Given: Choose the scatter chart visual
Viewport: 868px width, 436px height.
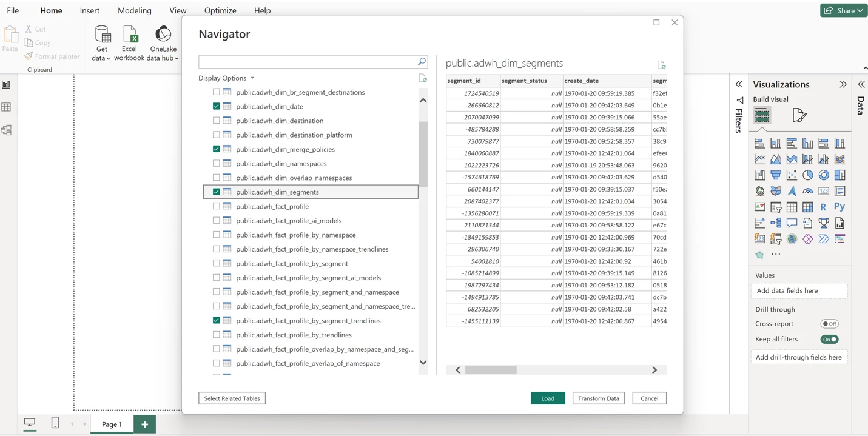Looking at the screenshot, I should tap(792, 175).
